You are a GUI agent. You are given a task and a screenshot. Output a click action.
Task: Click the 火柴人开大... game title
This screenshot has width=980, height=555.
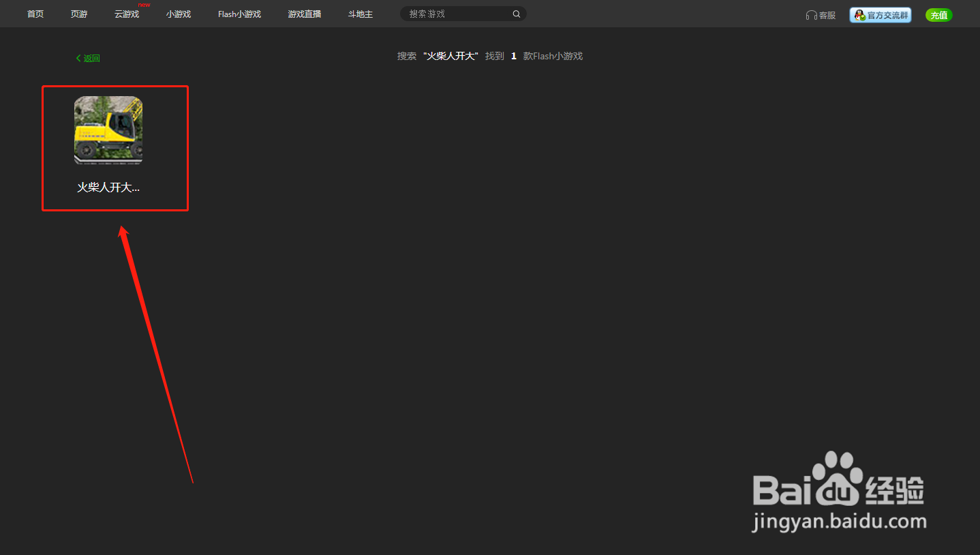coord(108,187)
